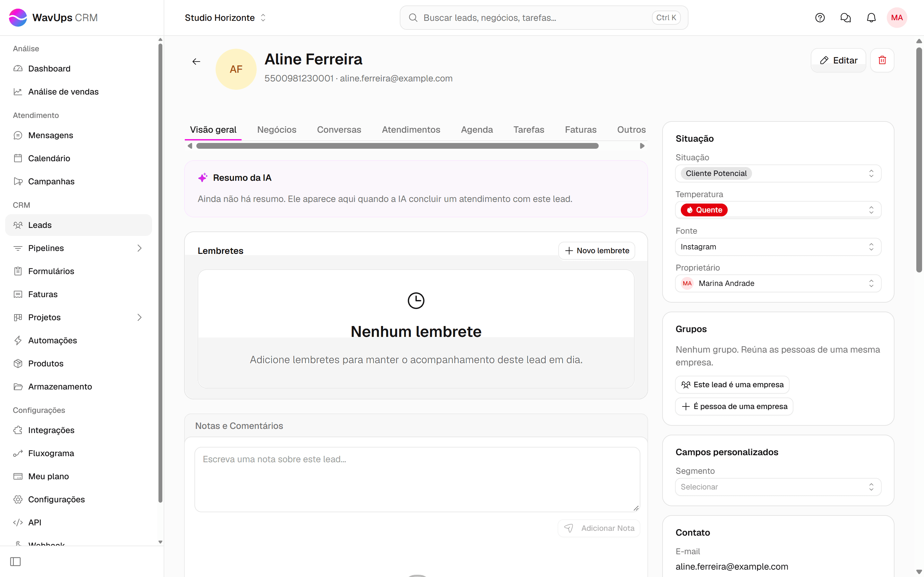Image resolution: width=924 pixels, height=577 pixels.
Task: Switch to the Negócios tab
Action: 277,130
